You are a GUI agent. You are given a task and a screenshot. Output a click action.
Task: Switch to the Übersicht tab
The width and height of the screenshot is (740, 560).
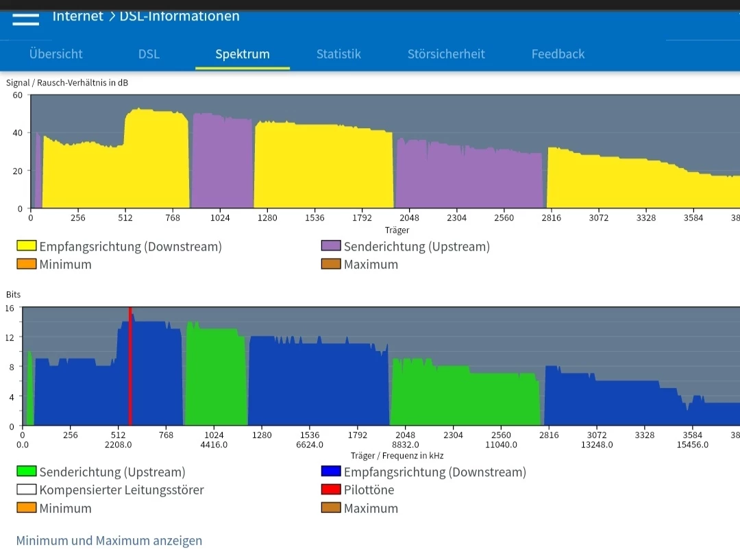(56, 54)
